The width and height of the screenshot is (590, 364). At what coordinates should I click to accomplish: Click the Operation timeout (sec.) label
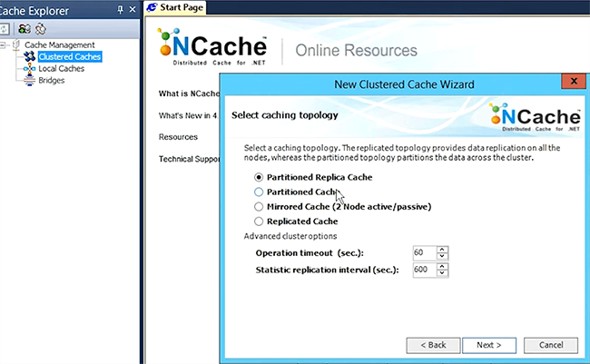click(310, 253)
